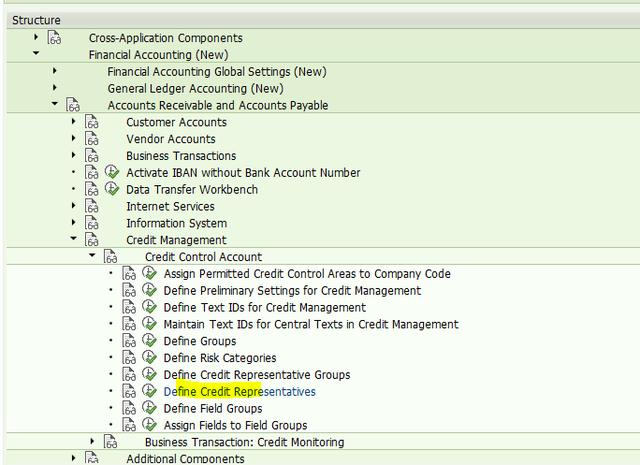Open documentation icon for Business Transaction: Credit Monitoring
The image size is (640, 465).
110,442
